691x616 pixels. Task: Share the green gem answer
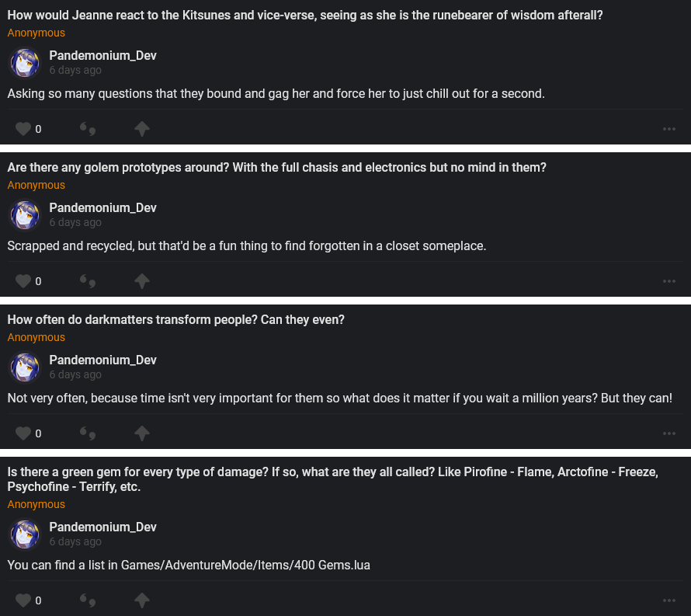(x=141, y=600)
